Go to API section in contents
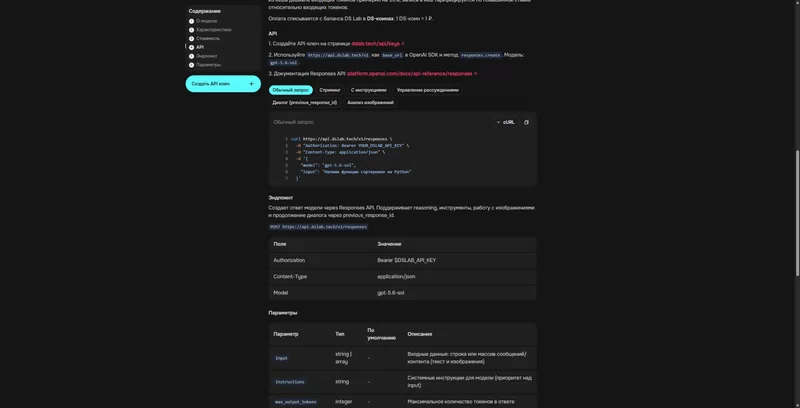The height and width of the screenshot is (408, 800). (200, 47)
